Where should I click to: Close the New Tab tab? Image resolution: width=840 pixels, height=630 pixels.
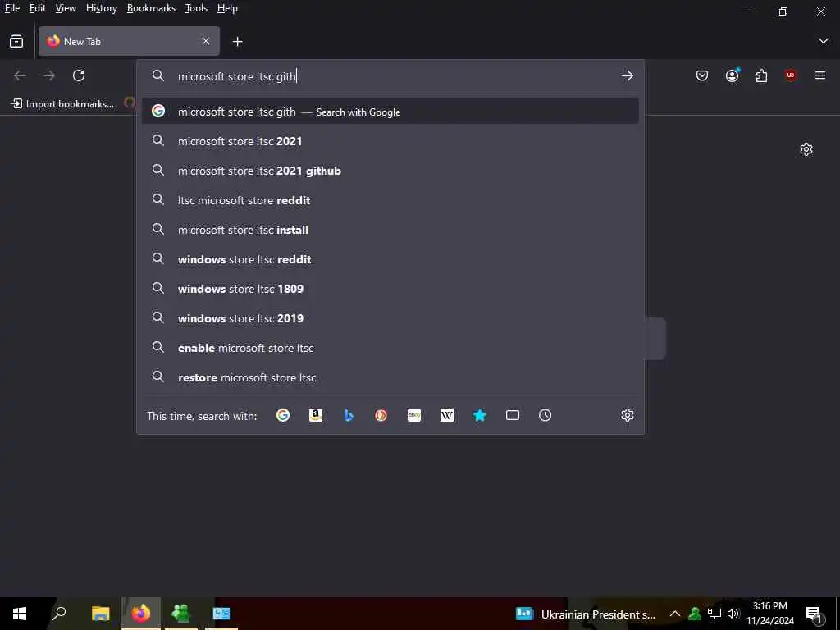point(206,41)
